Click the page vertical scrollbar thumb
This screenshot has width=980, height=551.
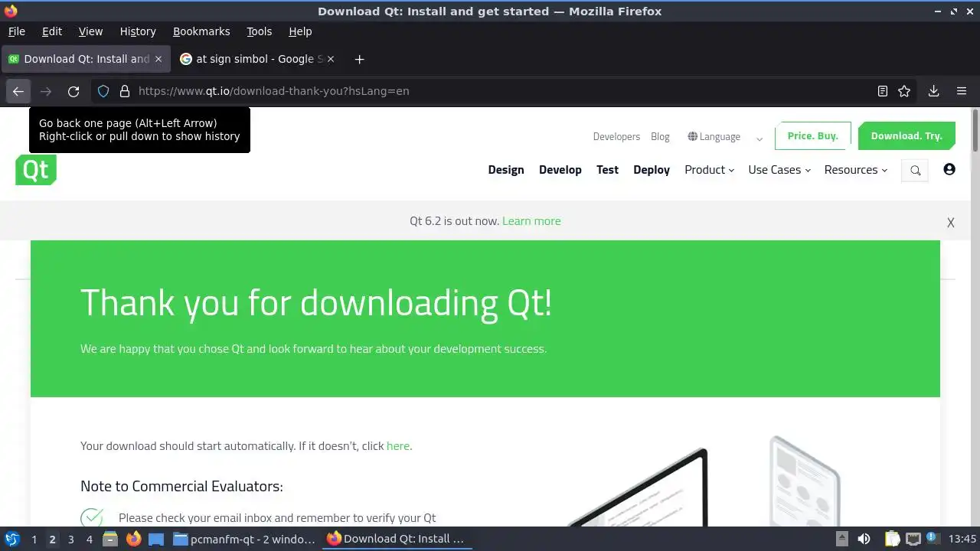point(975,130)
